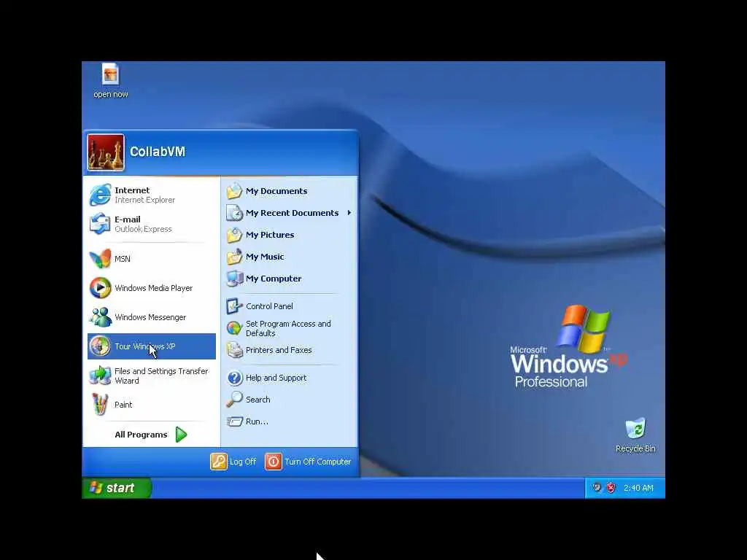Click the Search magnifying glass icon
The image size is (747, 560).
[234, 400]
